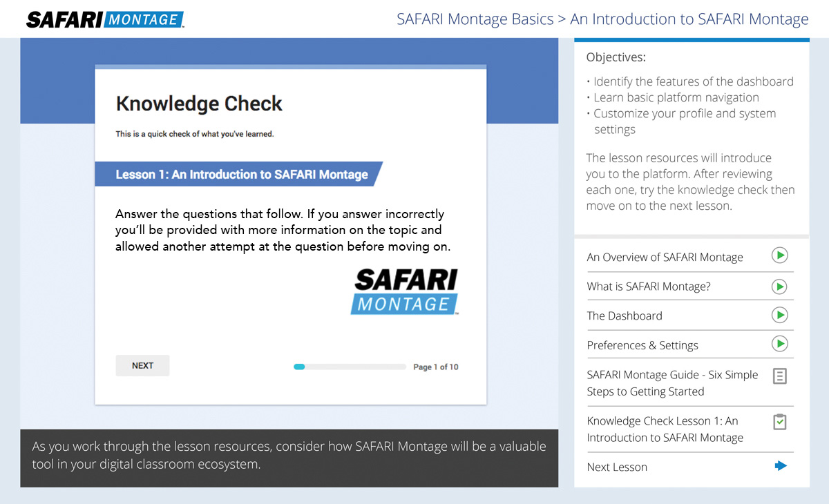Play An Overview of SAFARI Montage video
This screenshot has height=504, width=829.
coord(779,256)
